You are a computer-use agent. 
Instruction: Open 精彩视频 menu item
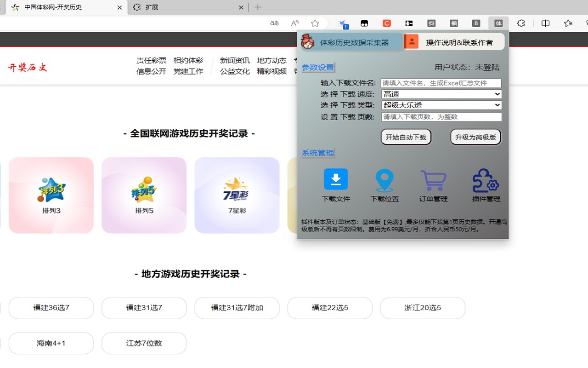point(272,71)
